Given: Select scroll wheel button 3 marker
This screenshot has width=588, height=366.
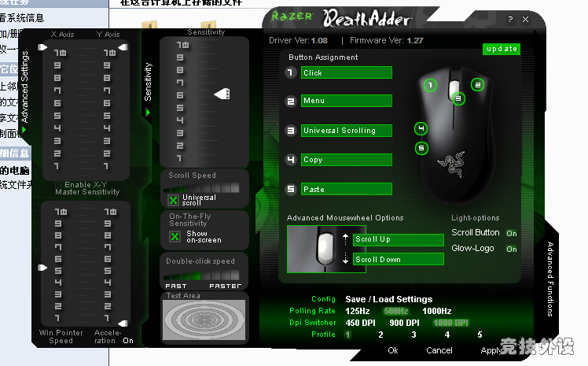Looking at the screenshot, I should [x=458, y=98].
